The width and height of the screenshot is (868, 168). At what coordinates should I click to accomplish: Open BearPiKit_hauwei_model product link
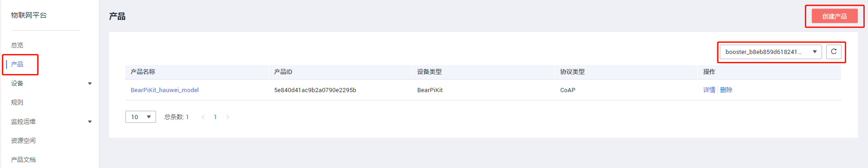164,90
